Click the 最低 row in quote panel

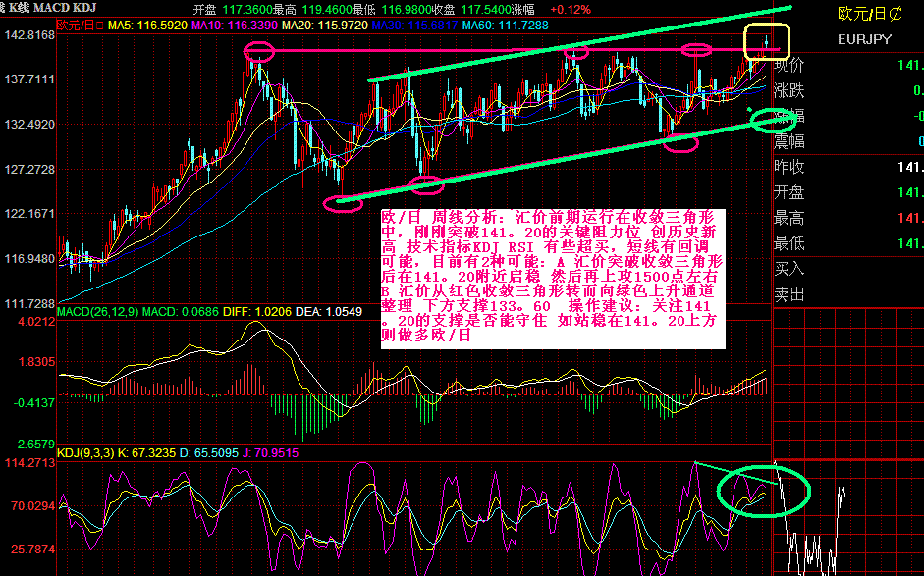tap(848, 243)
